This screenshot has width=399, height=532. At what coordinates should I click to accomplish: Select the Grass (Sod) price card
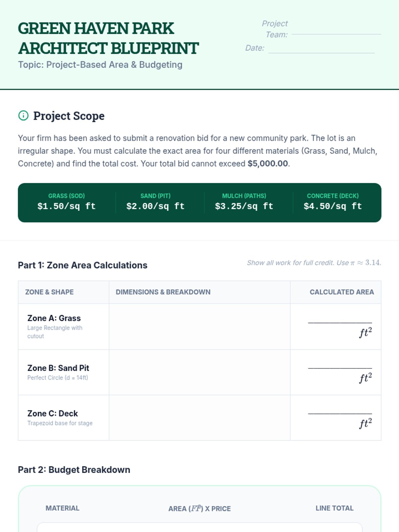66,202
